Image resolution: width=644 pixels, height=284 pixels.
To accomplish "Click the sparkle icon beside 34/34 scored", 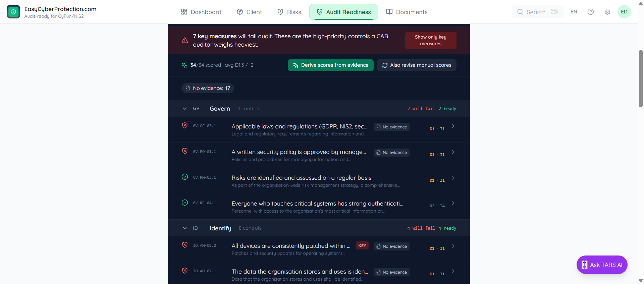I will click(x=184, y=65).
